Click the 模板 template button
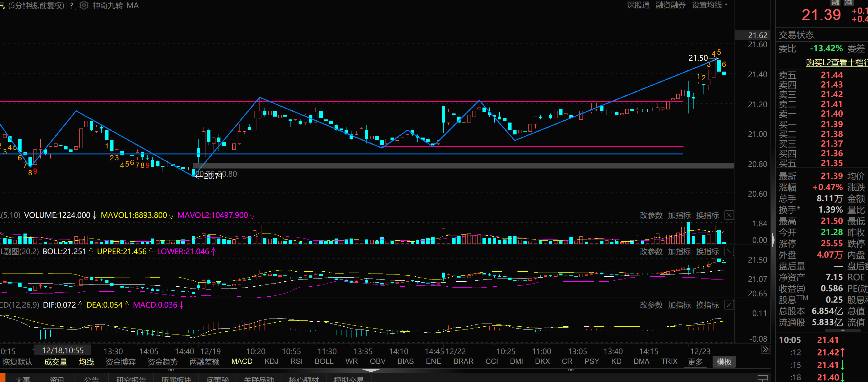The image size is (868, 382). pyautogui.click(x=724, y=362)
